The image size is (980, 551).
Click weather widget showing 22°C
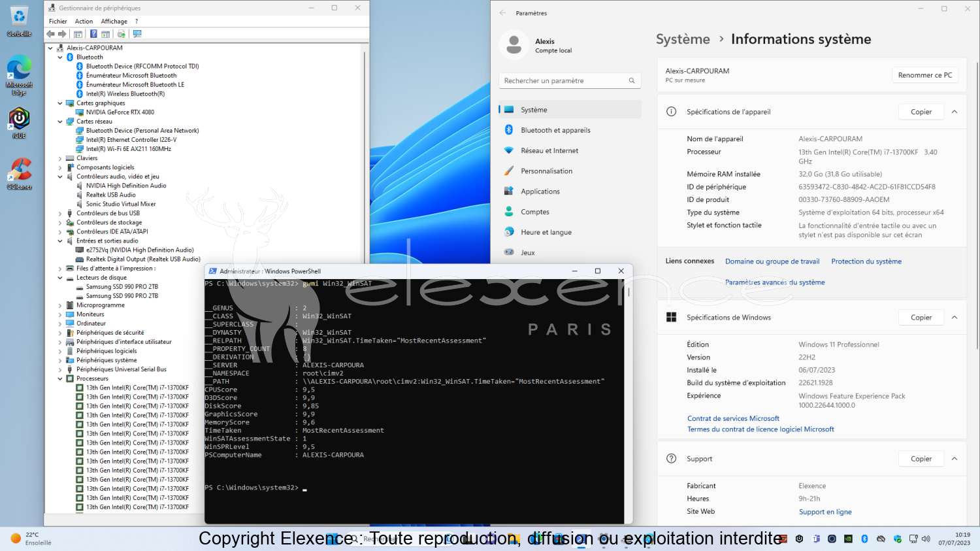[31, 539]
